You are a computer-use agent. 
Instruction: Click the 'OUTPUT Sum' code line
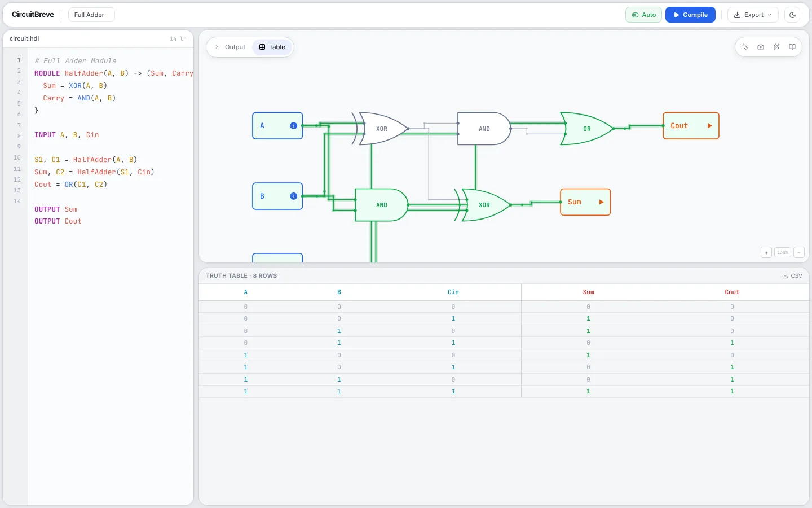click(x=56, y=209)
